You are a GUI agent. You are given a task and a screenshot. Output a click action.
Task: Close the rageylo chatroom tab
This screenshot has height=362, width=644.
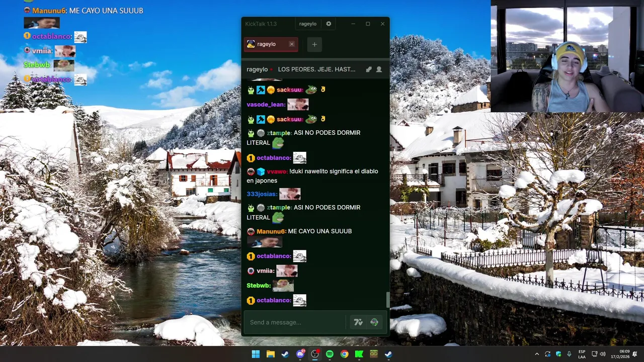(x=291, y=44)
